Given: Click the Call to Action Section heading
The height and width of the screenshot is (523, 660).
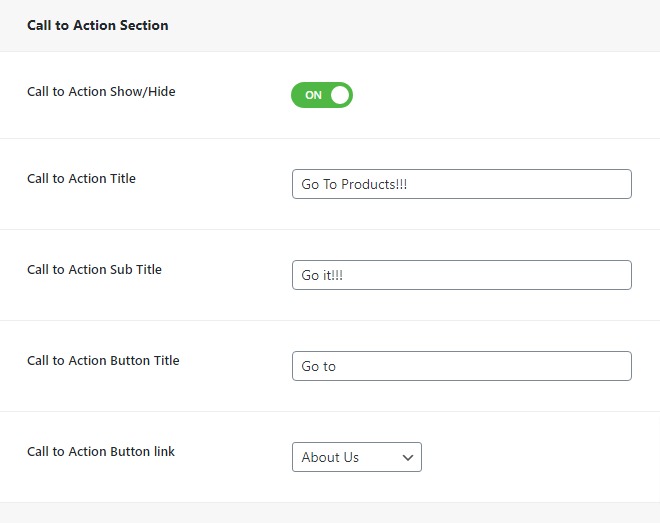Looking at the screenshot, I should point(98,25).
